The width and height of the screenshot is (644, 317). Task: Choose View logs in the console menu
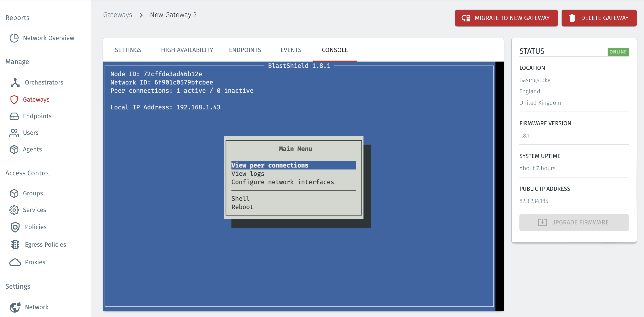pyautogui.click(x=247, y=173)
